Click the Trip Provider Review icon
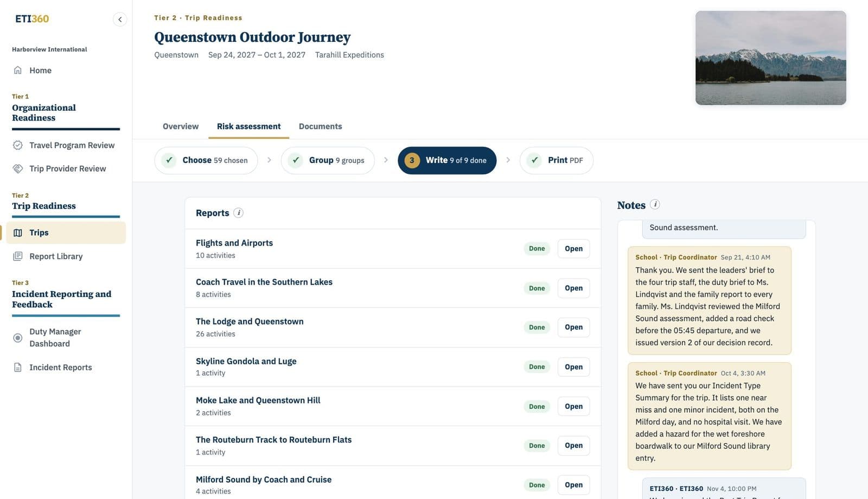The height and width of the screenshot is (499, 868). coord(18,168)
